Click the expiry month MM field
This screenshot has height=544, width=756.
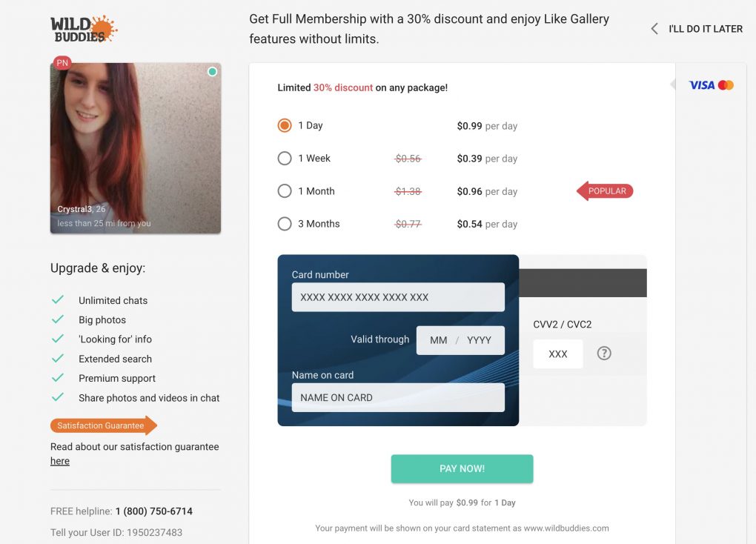tap(438, 340)
